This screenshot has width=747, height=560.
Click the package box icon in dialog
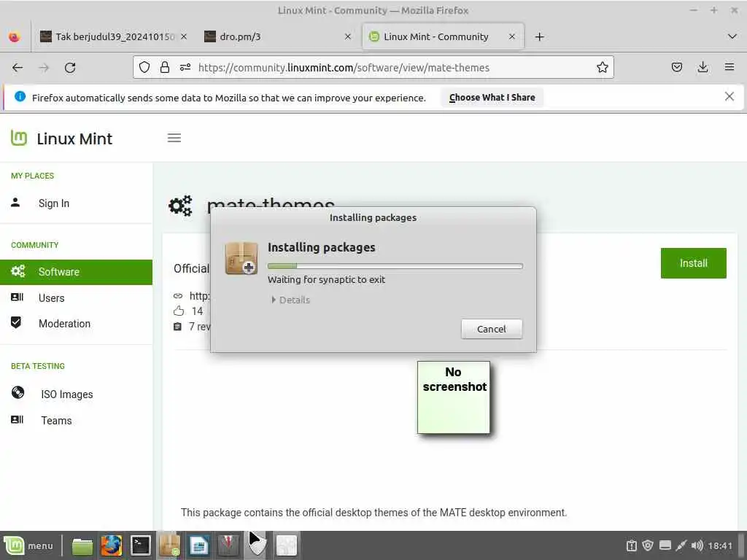(x=241, y=258)
